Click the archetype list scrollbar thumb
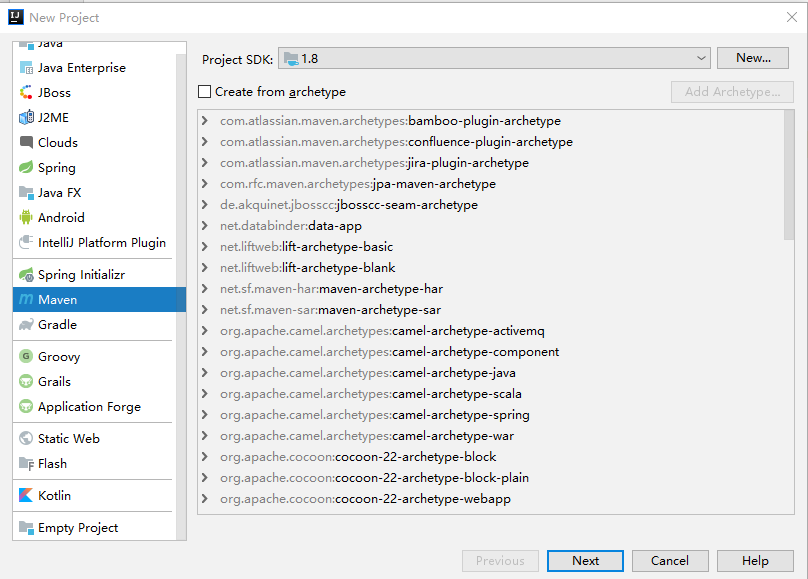 coord(788,175)
